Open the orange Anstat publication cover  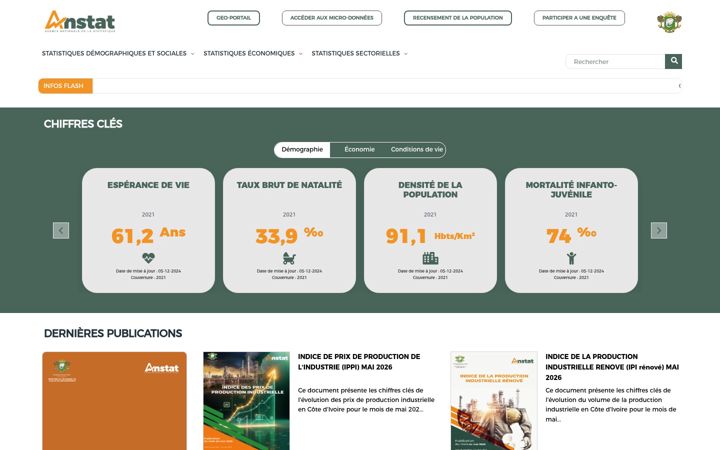pyautogui.click(x=114, y=401)
